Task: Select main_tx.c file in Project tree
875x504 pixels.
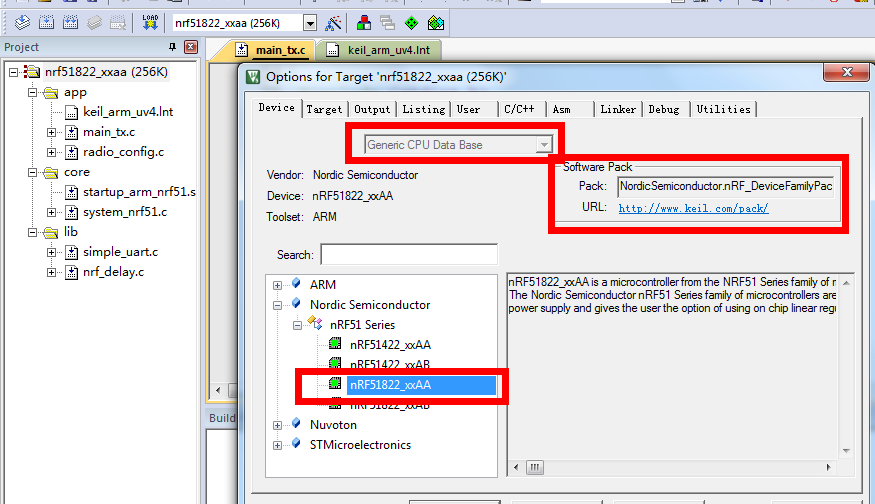Action: click(x=109, y=132)
